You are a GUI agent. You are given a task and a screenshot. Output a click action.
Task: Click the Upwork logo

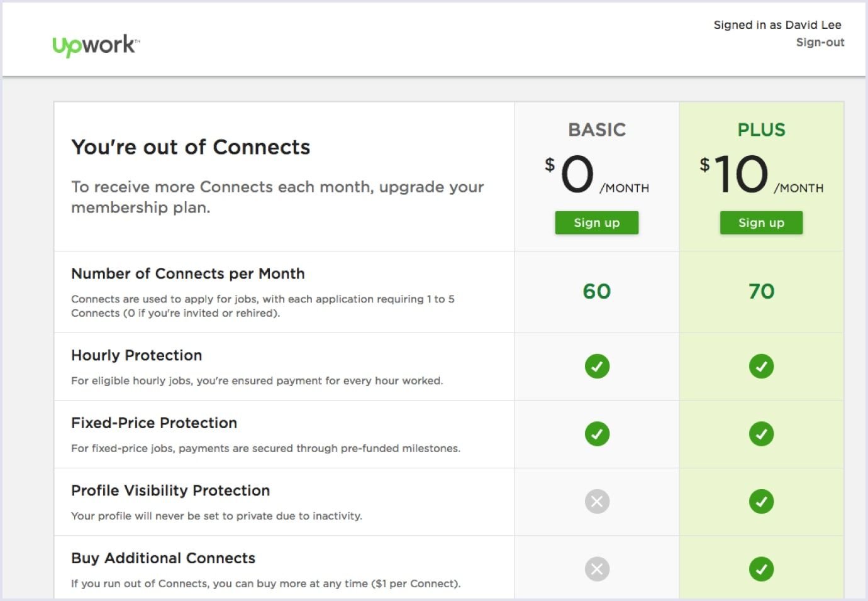96,45
